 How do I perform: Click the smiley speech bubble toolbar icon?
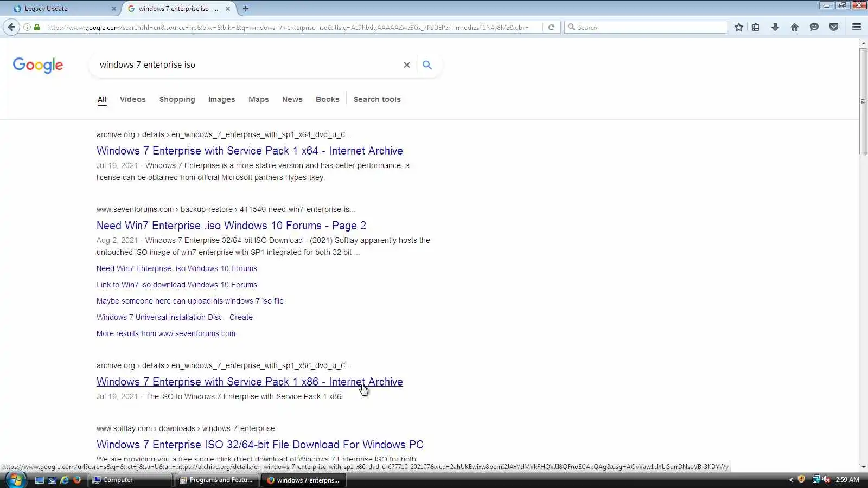[814, 27]
